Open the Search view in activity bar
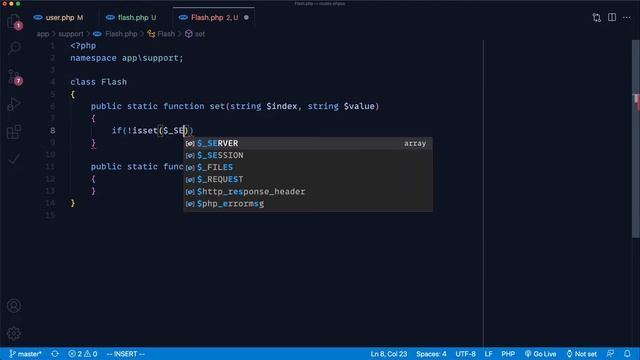Screen dimensions: 640x360 (14, 48)
